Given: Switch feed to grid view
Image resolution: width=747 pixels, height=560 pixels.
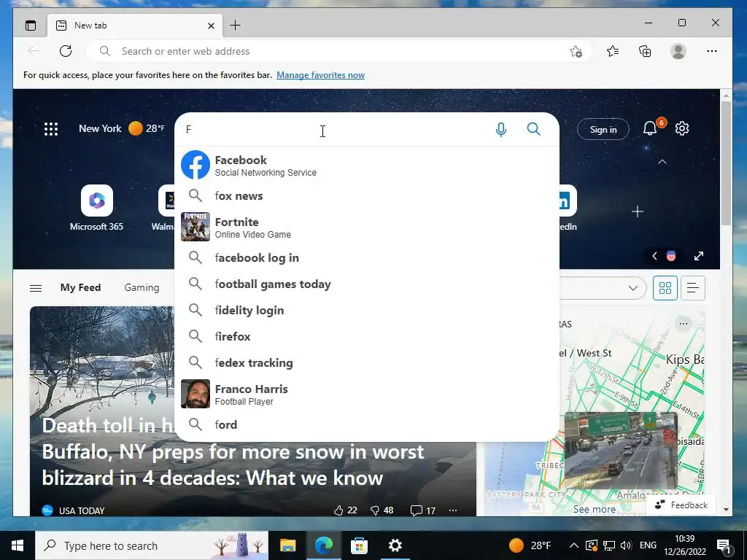Looking at the screenshot, I should [665, 288].
